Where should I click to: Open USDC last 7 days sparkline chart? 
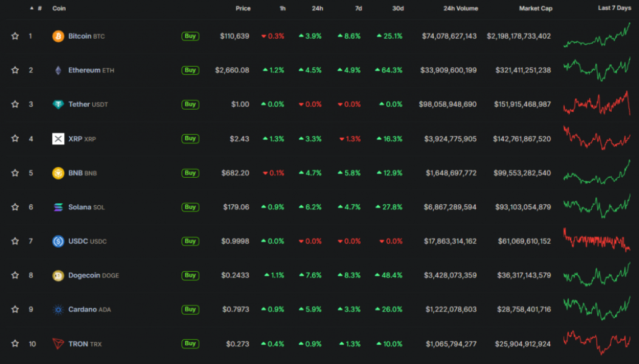pyautogui.click(x=596, y=240)
